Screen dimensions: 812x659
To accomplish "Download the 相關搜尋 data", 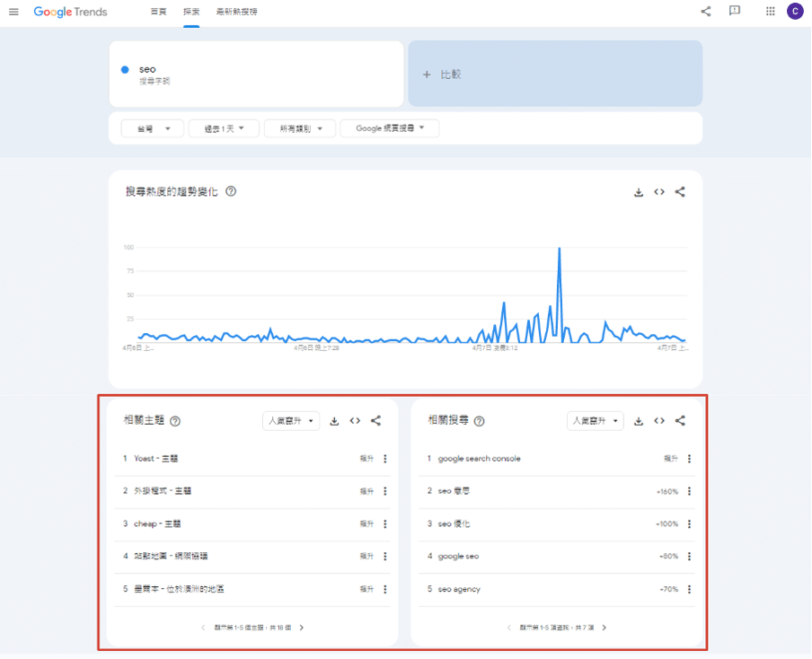I will click(639, 421).
